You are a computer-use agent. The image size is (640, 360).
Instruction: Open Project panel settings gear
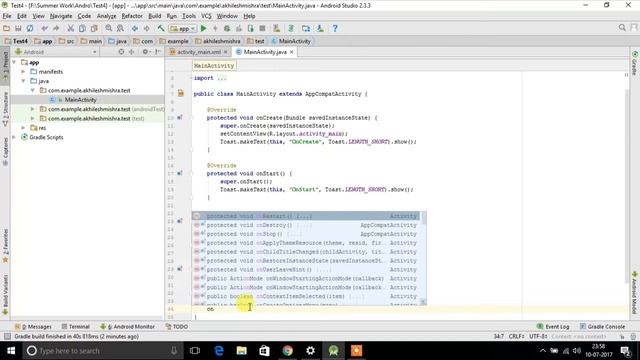pyautogui.click(x=145, y=52)
